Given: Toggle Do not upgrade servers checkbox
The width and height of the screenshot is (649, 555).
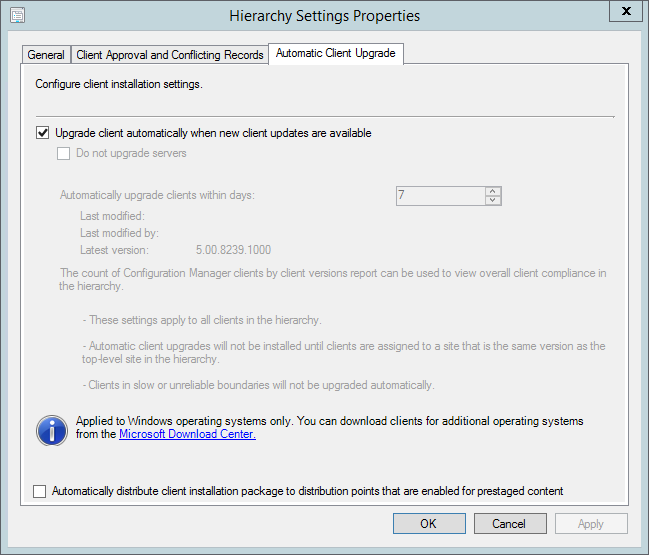Looking at the screenshot, I should point(63,153).
